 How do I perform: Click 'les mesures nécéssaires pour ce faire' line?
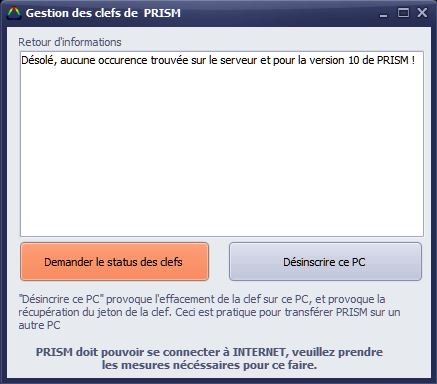209,365
